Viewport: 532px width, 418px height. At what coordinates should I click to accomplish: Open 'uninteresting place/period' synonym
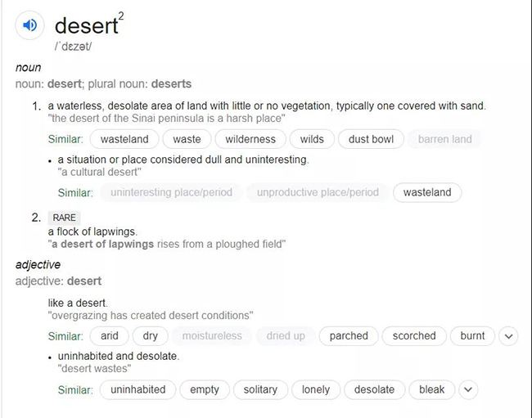click(x=171, y=193)
